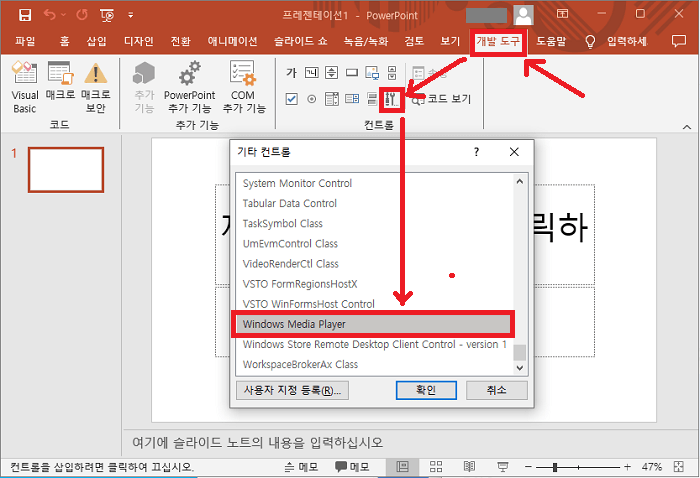This screenshot has width=700, height=478.
Task: Switch to the 디자인 (Design) tab
Action: click(138, 42)
